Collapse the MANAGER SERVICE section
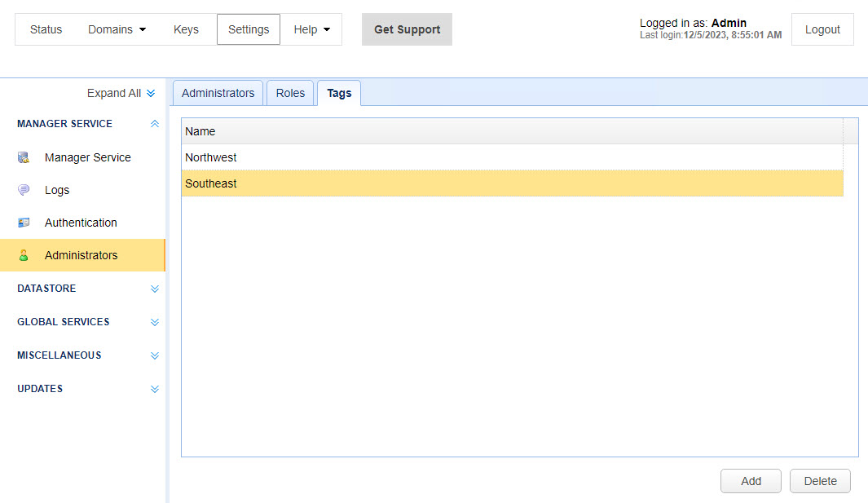This screenshot has width=868, height=503. point(155,124)
